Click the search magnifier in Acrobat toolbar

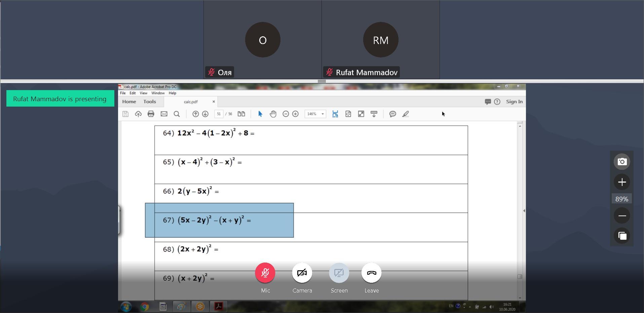coord(177,114)
